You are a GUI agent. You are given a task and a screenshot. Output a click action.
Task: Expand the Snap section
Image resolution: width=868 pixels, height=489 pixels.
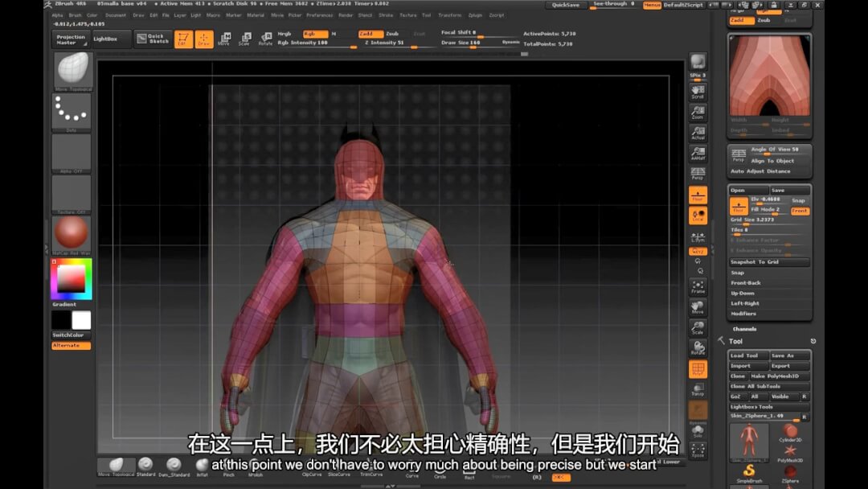tap(737, 273)
